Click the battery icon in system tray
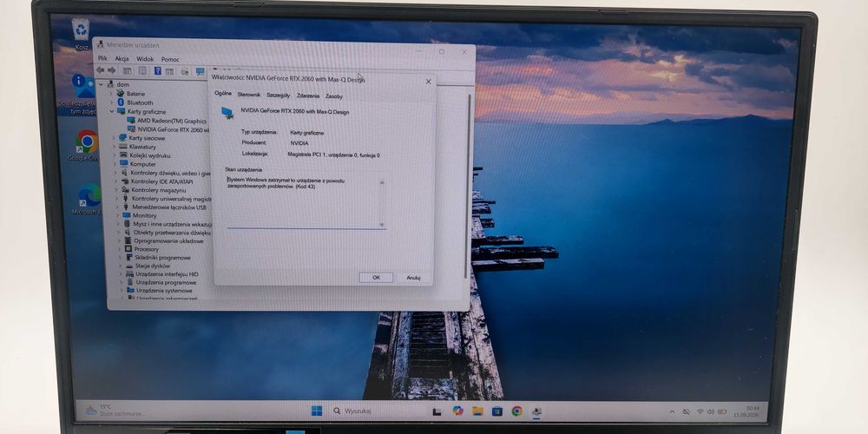This screenshot has height=434, width=868. tap(722, 411)
